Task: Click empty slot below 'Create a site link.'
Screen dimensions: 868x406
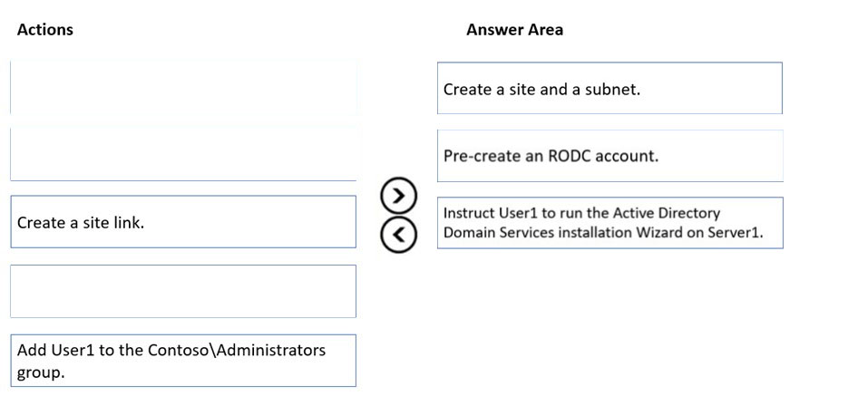Action: pos(183,291)
